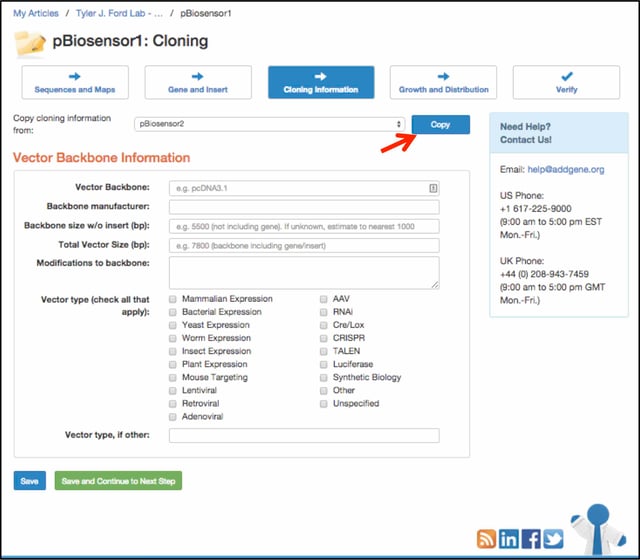Click the Need Help? Contact Us! header
This screenshot has height=560, width=640.
pyautogui.click(x=559, y=133)
